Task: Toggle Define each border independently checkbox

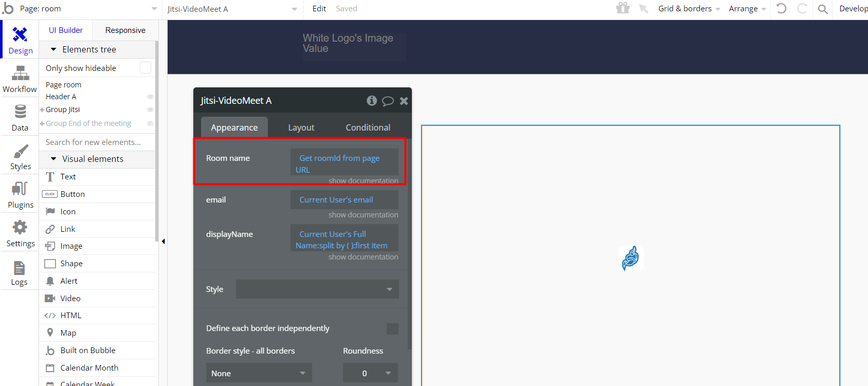Action: (392, 329)
